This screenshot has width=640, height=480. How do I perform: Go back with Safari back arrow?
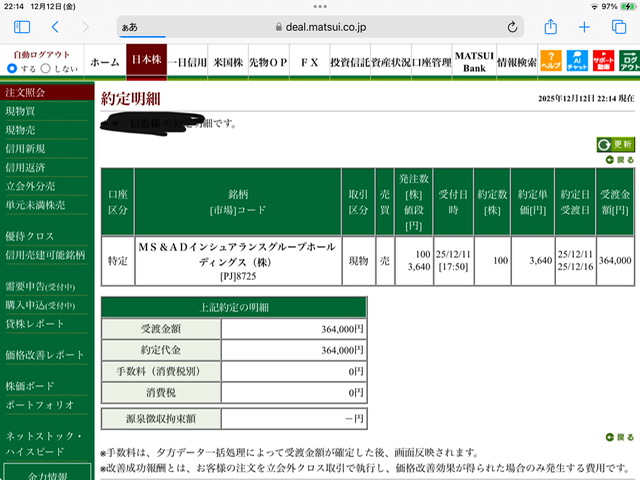pyautogui.click(x=56, y=27)
